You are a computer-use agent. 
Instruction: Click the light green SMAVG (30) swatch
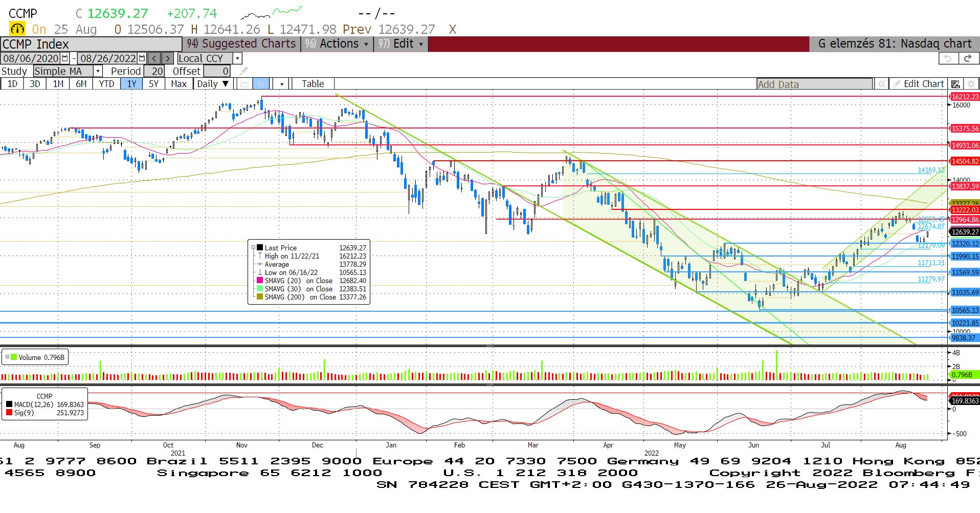(x=260, y=288)
